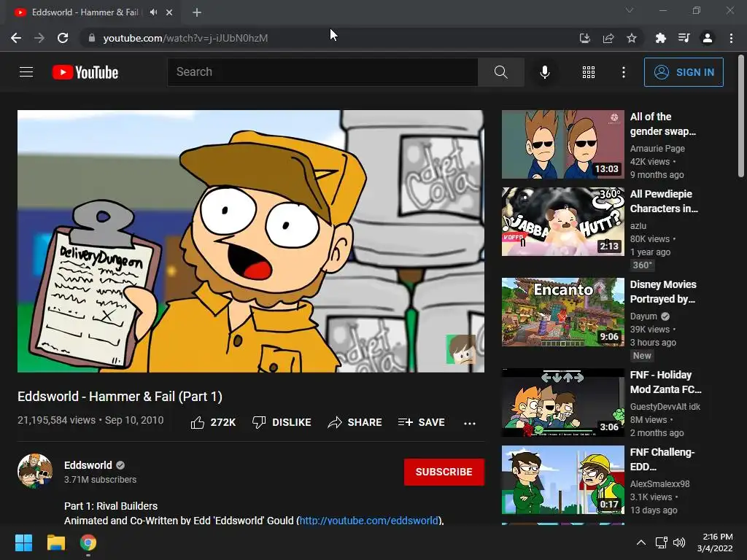Like the video with thumbs up
747x560 pixels.
tap(213, 422)
